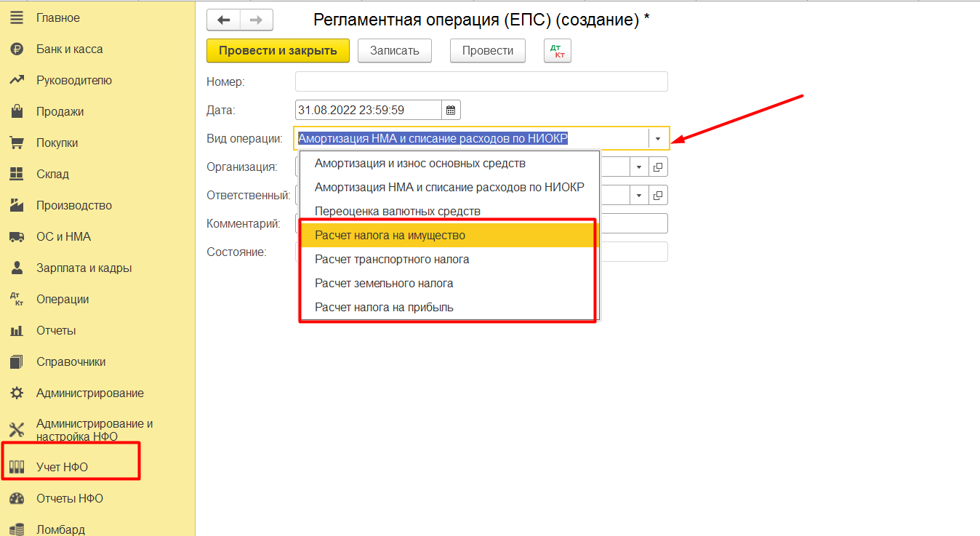Screen dimensions: 980x536
Task: Pick Переоценка валютных средств option
Action: pos(397,212)
